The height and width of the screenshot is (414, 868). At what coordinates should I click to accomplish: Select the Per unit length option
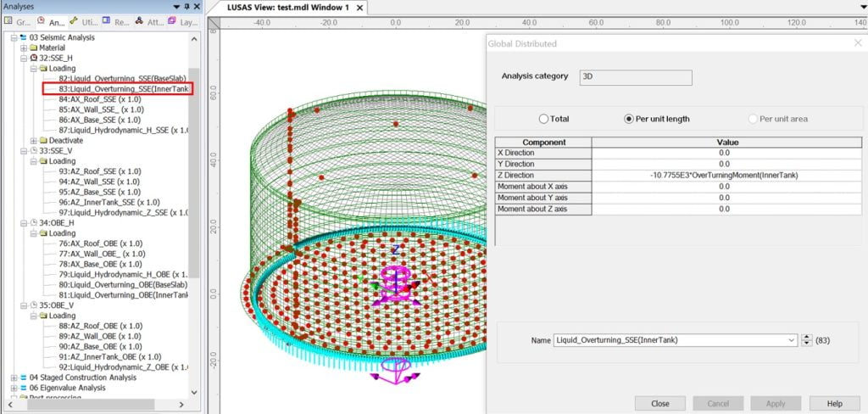[x=629, y=119]
